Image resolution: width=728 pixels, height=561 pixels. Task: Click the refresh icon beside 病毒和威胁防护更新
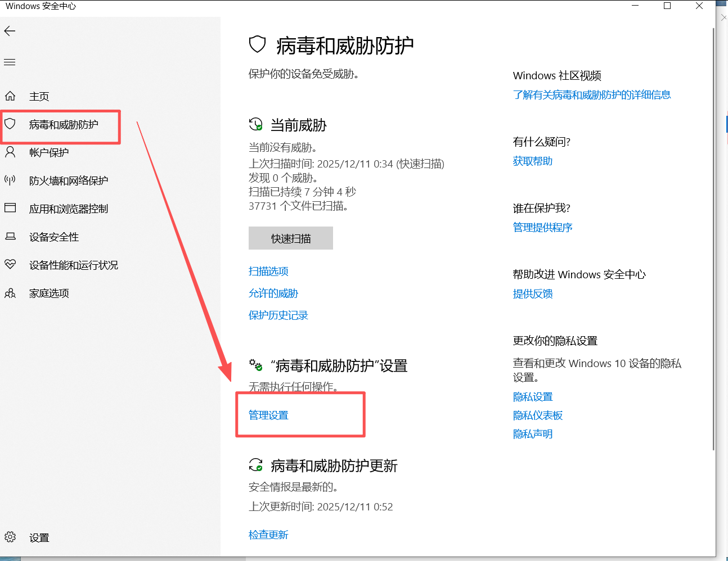click(x=256, y=465)
